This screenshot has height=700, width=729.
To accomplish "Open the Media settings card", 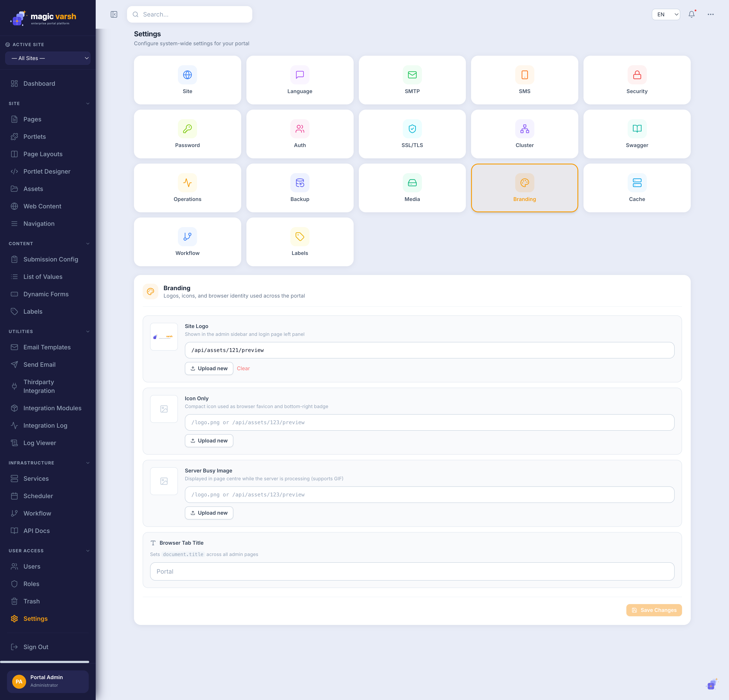I will pos(412,188).
